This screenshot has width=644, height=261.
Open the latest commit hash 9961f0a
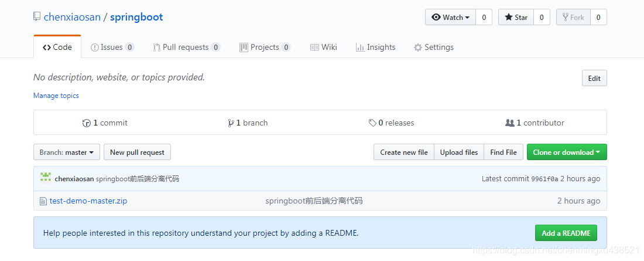click(x=544, y=179)
